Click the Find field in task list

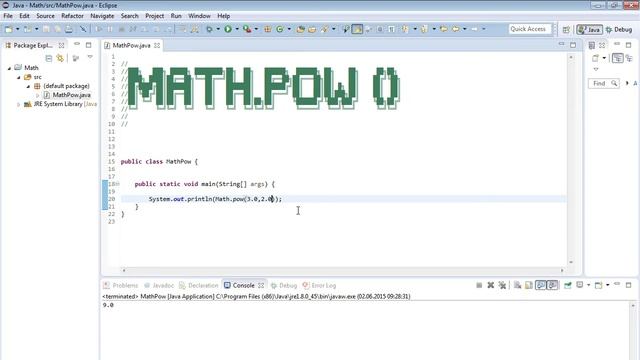click(x=604, y=83)
